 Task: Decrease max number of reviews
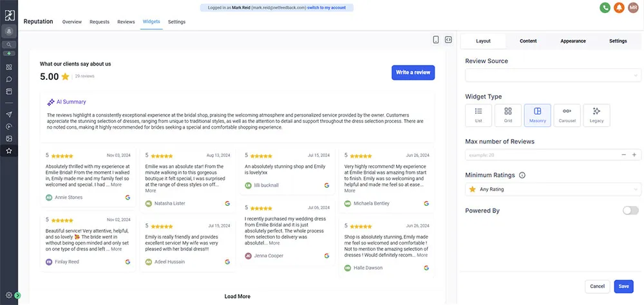point(624,155)
